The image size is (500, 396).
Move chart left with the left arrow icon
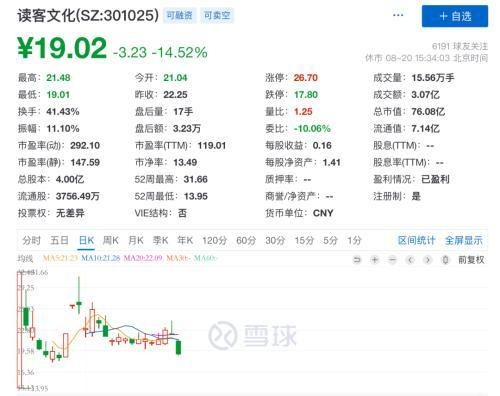(x=410, y=260)
